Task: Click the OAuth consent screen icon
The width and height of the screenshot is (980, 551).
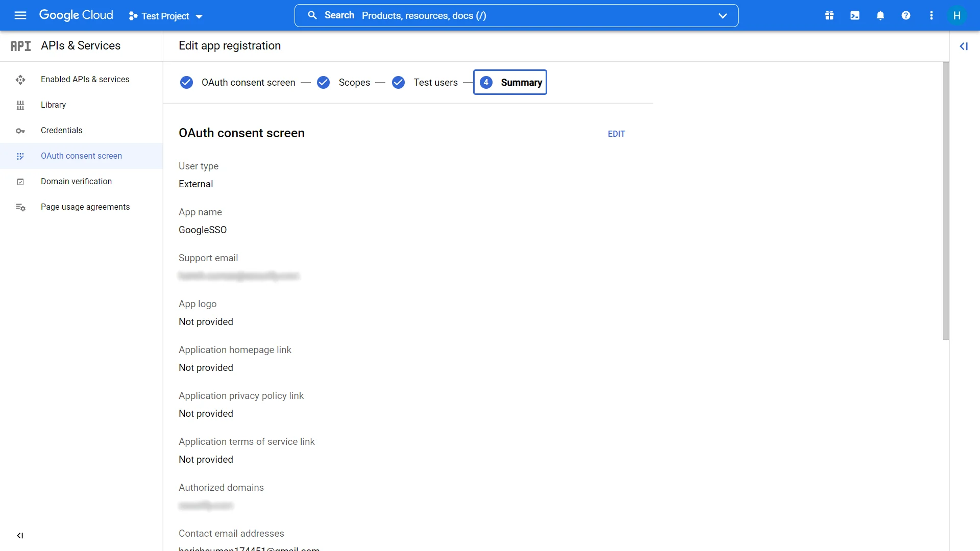Action: tap(20, 156)
